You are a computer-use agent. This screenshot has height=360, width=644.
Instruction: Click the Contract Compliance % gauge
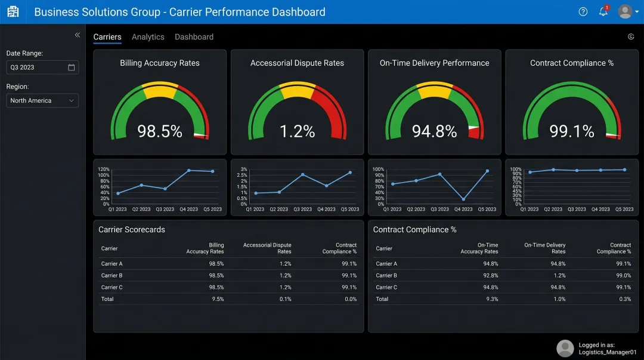[572, 110]
